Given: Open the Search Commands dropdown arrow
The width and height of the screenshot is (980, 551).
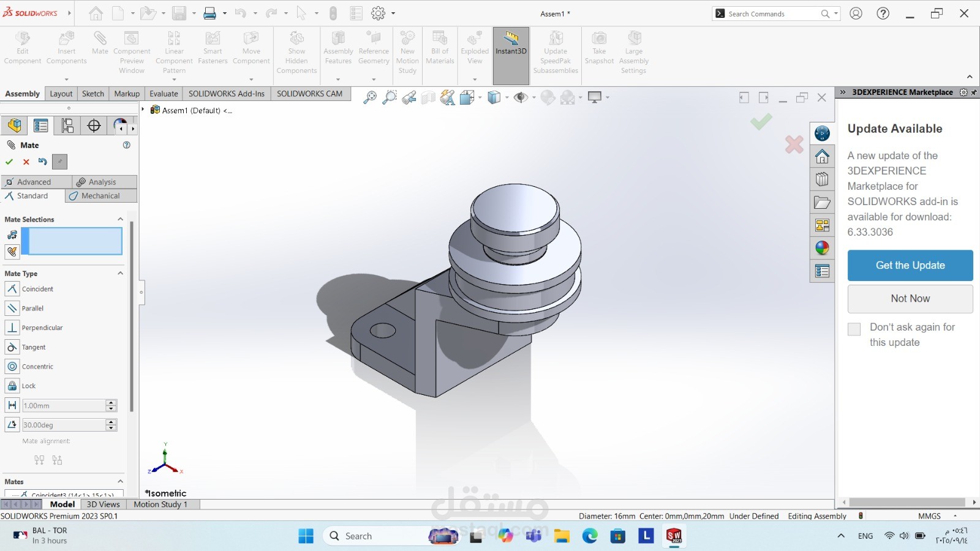Looking at the screenshot, I should (x=836, y=13).
